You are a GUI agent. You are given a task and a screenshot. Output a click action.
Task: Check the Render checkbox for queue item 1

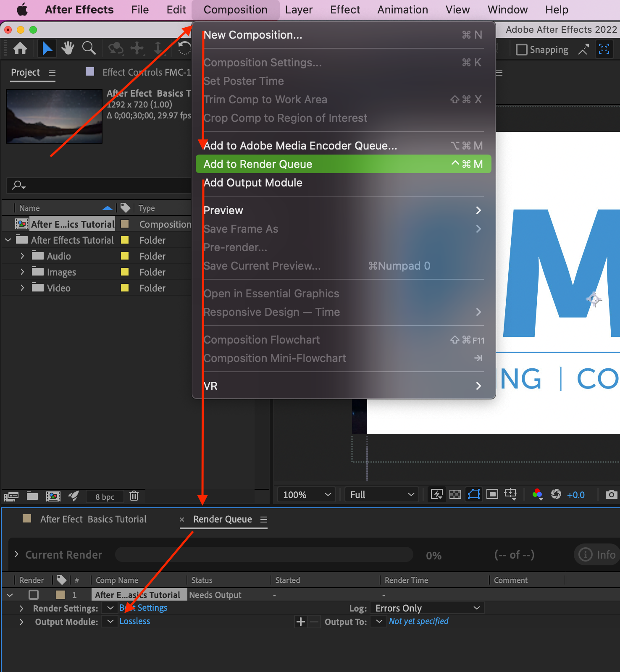34,595
